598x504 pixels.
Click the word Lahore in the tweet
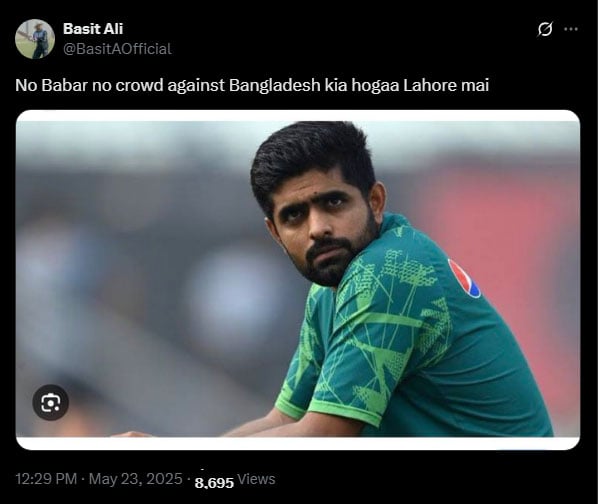[430, 85]
